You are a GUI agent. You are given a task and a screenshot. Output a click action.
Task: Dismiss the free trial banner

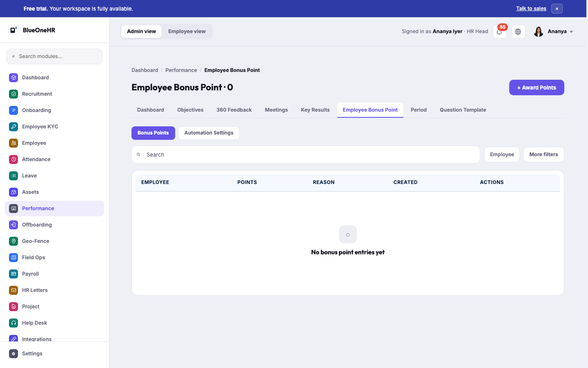pyautogui.click(x=557, y=9)
